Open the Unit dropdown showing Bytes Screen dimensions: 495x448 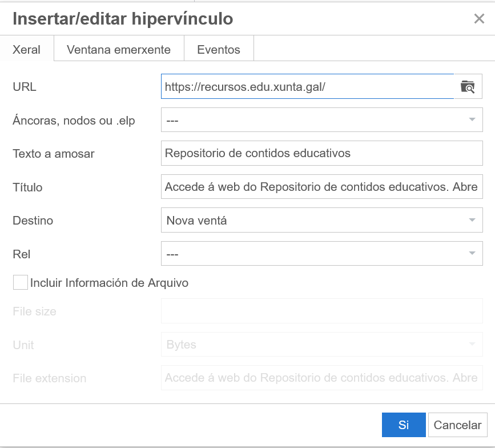(x=321, y=345)
